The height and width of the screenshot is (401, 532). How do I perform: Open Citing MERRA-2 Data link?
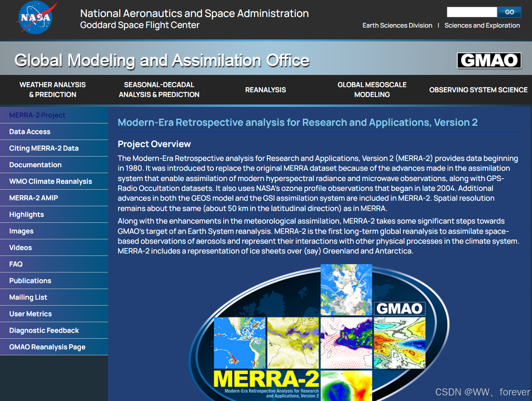coord(54,148)
